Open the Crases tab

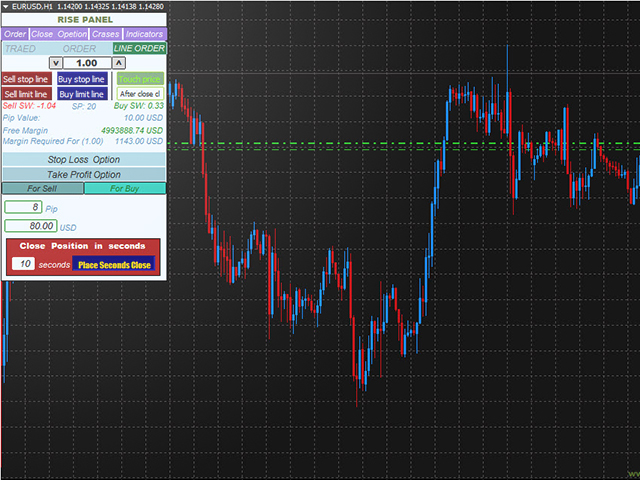106,34
